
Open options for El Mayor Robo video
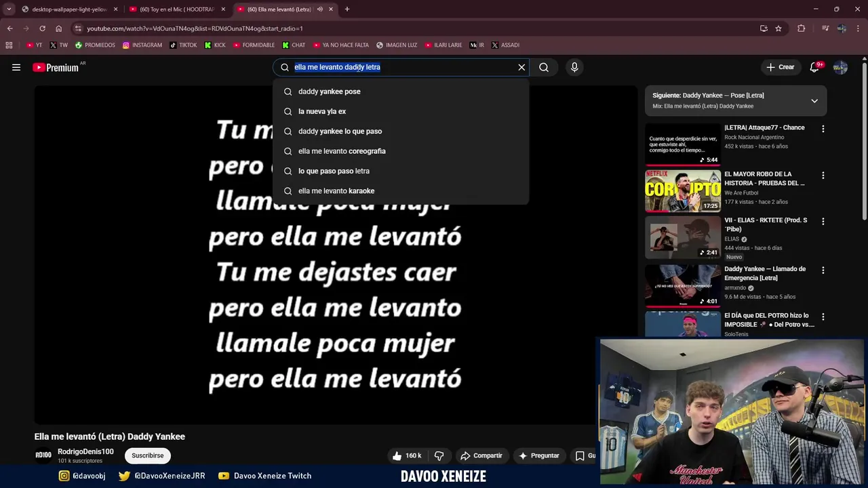[823, 175]
